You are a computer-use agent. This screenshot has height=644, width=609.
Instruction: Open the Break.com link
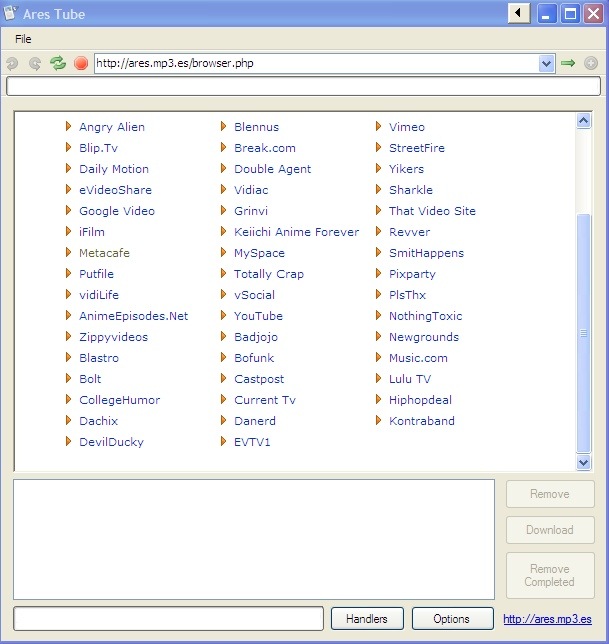click(265, 148)
